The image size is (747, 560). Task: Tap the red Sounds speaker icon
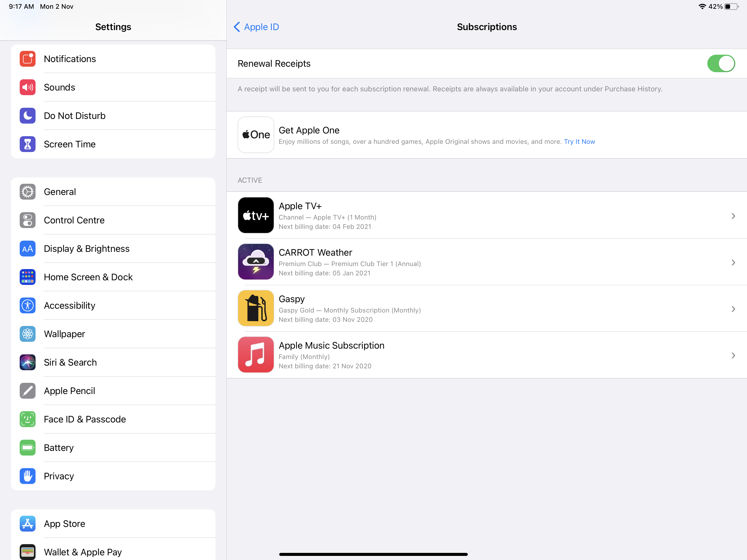click(28, 87)
